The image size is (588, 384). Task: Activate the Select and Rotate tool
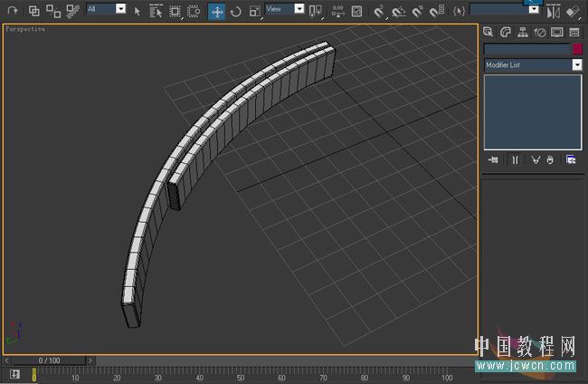pyautogui.click(x=235, y=12)
